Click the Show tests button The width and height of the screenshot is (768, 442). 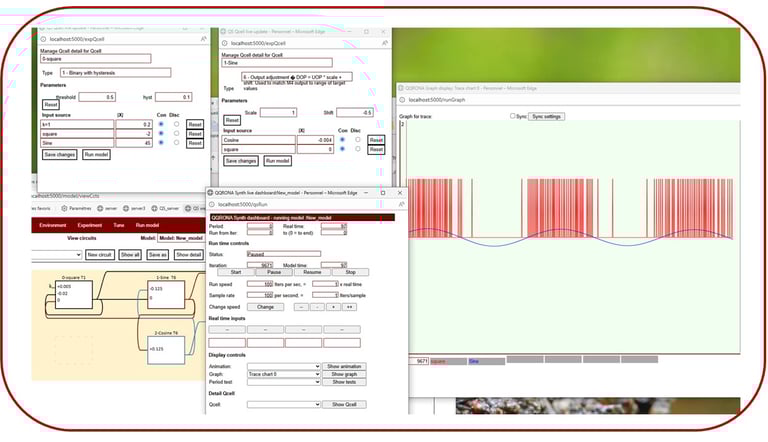(344, 382)
